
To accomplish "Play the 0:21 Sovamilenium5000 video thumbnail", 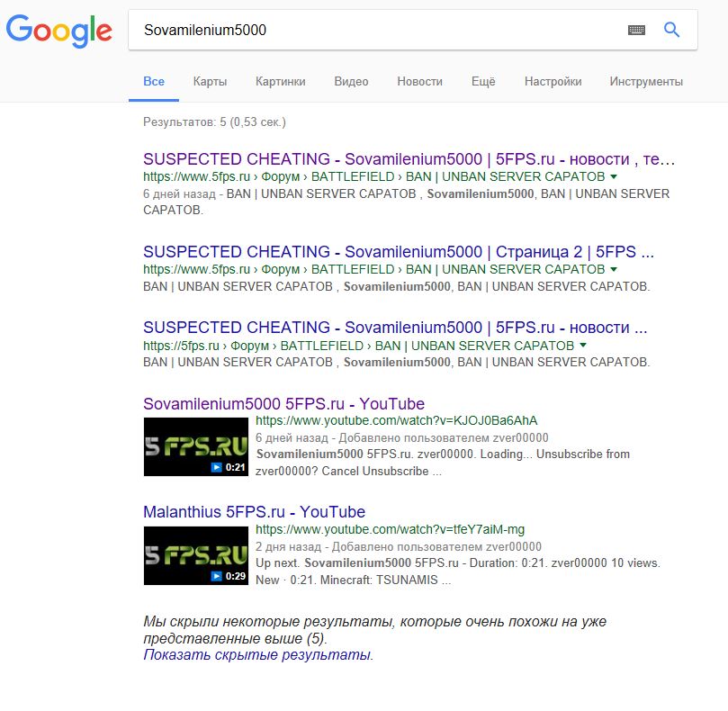I will coord(196,446).
